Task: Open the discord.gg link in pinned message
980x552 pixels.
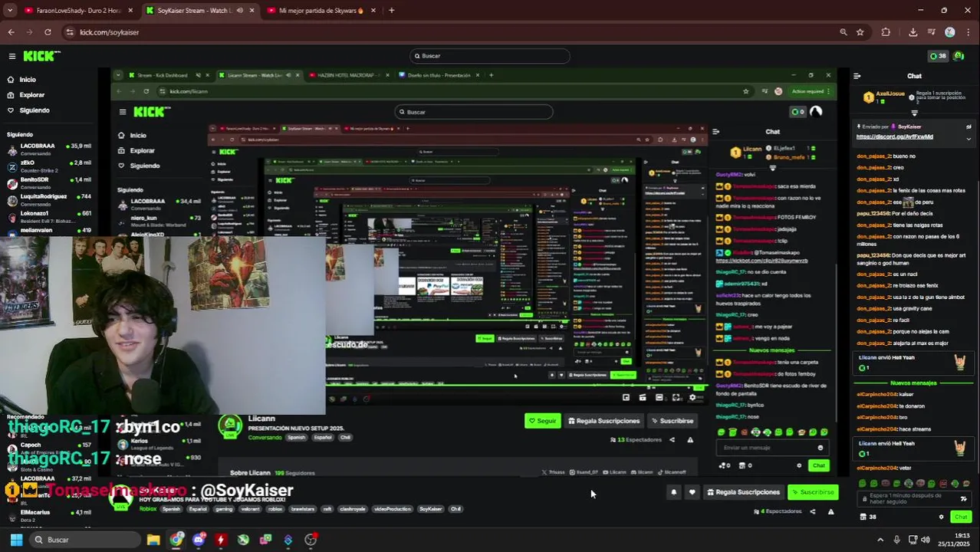Action: (894, 136)
